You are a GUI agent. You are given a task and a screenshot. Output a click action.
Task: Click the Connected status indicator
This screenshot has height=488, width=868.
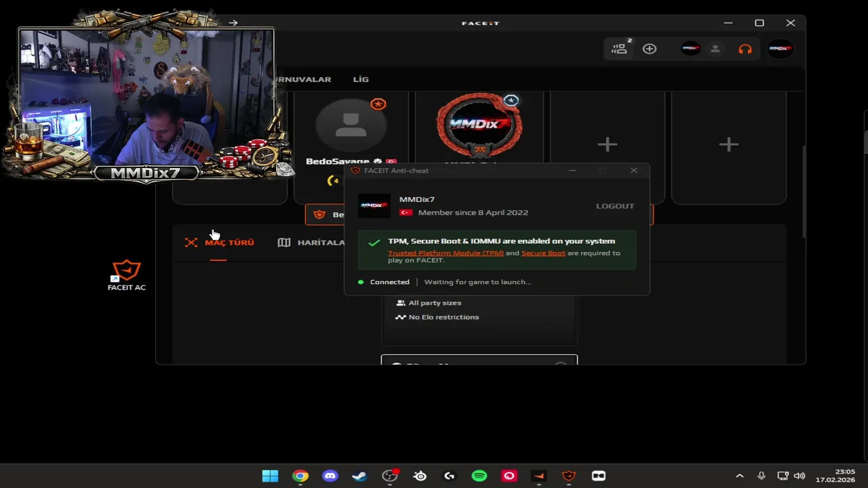[384, 282]
